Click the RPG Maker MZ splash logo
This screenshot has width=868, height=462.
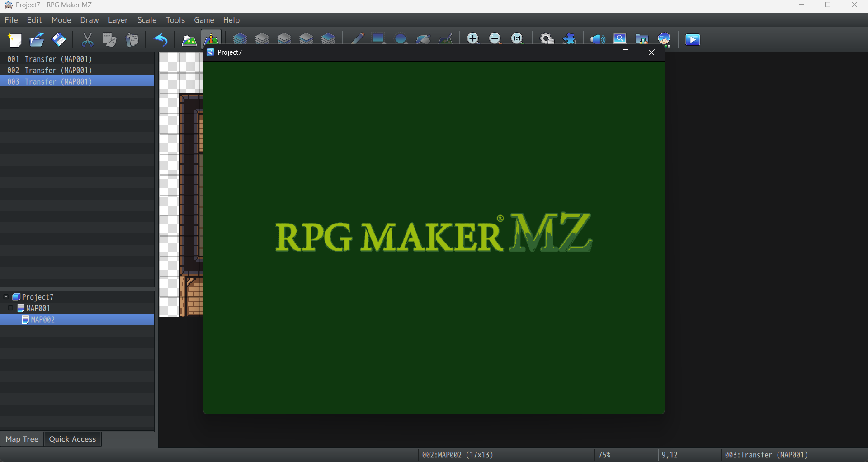pyautogui.click(x=434, y=232)
